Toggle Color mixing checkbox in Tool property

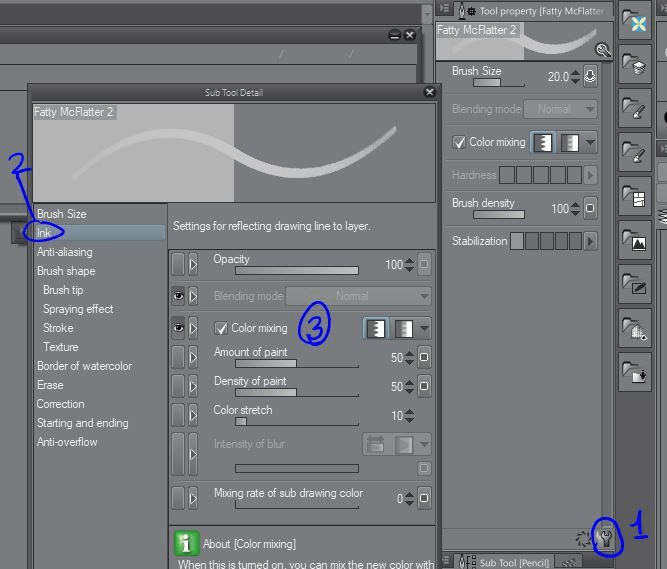point(459,143)
